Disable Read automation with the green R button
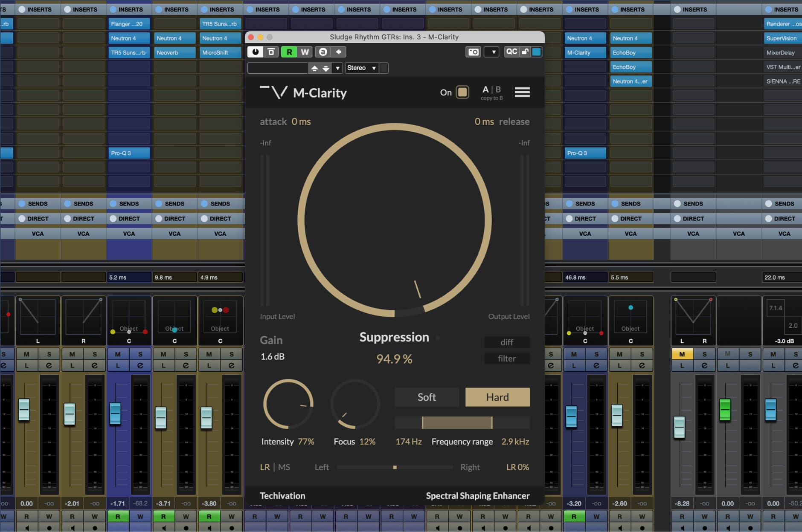Screen dimensions: 802x532 (x=290, y=52)
